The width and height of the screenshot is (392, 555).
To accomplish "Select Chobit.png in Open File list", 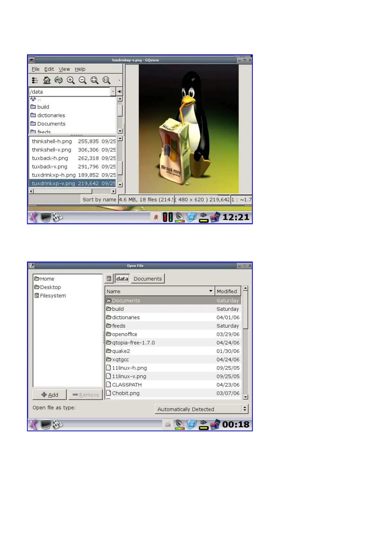I will pyautogui.click(x=173, y=393).
